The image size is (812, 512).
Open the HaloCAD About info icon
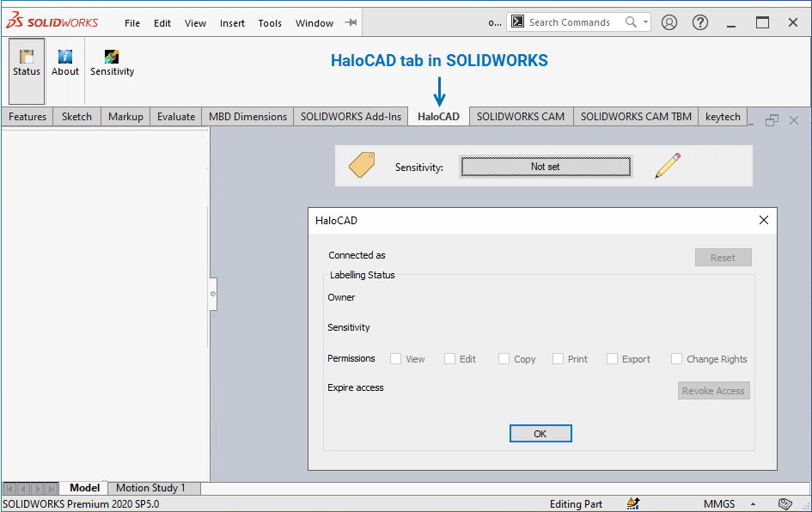65,58
